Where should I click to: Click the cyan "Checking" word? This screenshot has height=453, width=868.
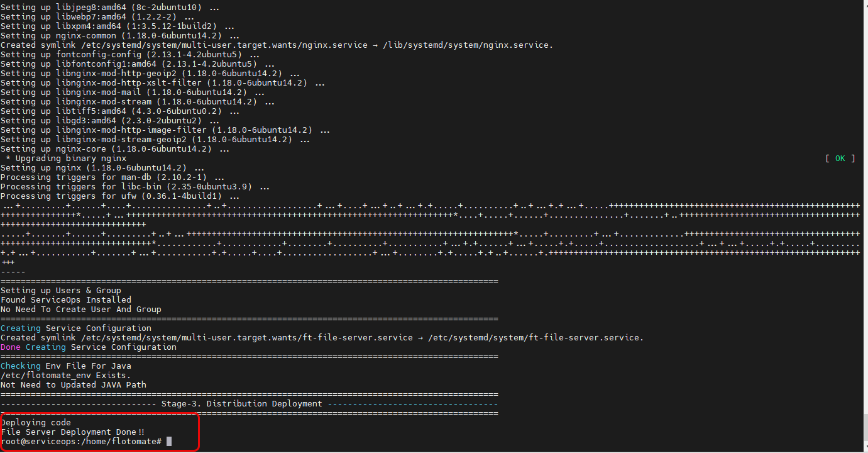pyautogui.click(x=21, y=366)
